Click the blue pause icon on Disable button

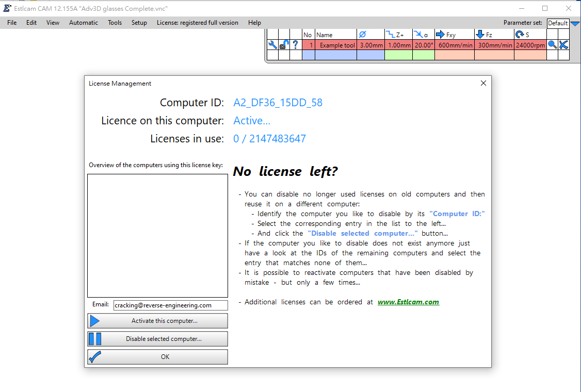[95, 339]
